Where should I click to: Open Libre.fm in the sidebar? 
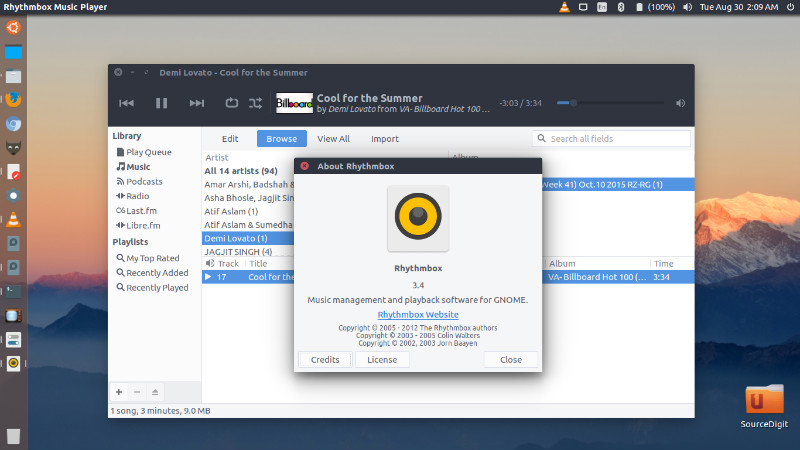[138, 226]
